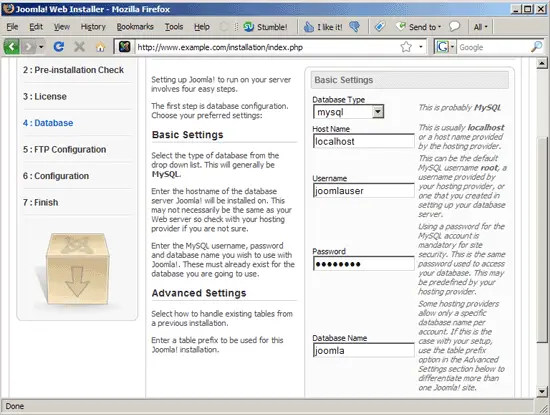Select step 3 : License
The image size is (550, 415).
tap(45, 96)
